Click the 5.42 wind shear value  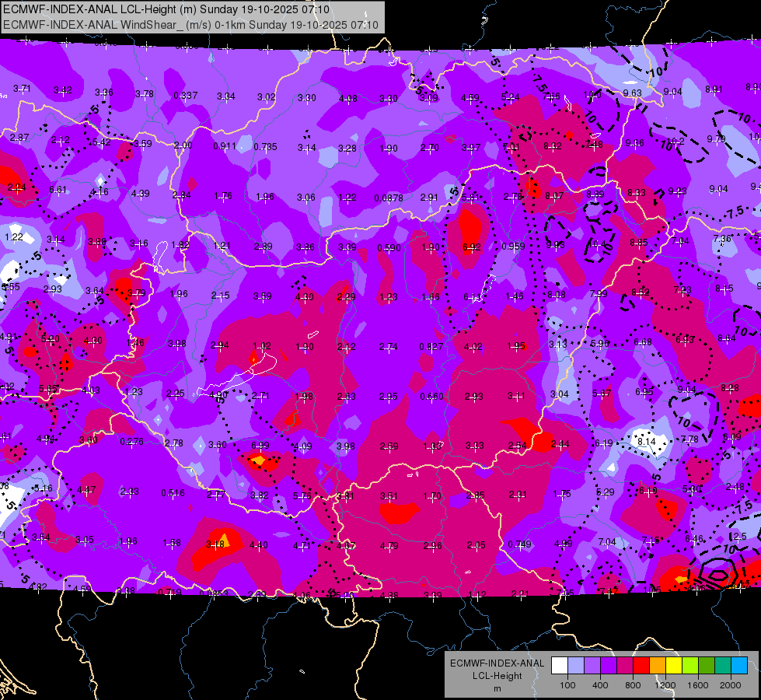point(101,142)
